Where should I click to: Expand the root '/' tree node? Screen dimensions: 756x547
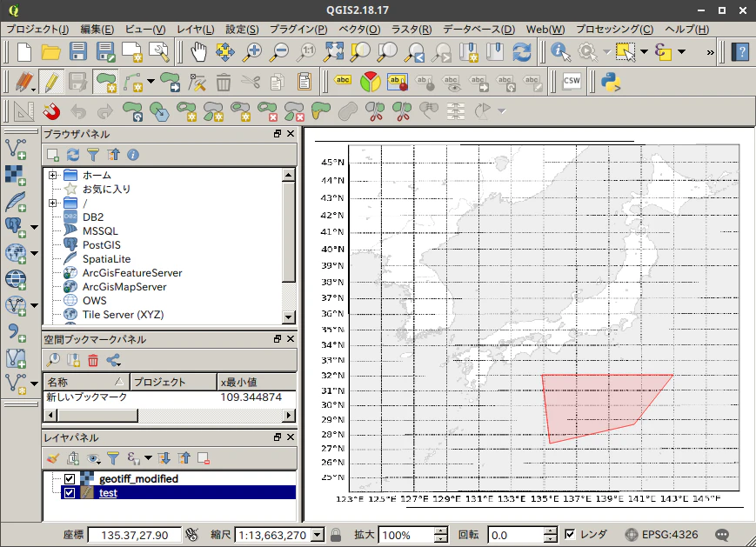click(x=52, y=203)
